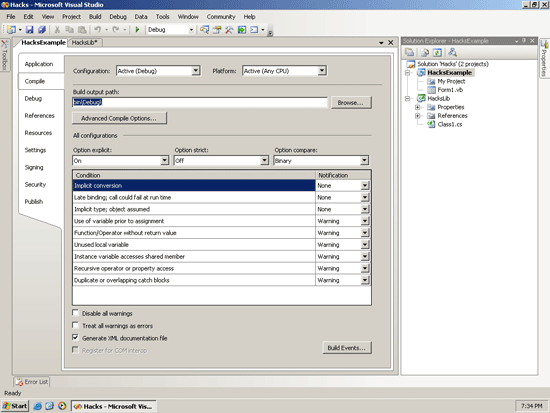The width and height of the screenshot is (550, 413).
Task: Click the Command Window toolbar icon
Action: click(x=254, y=30)
